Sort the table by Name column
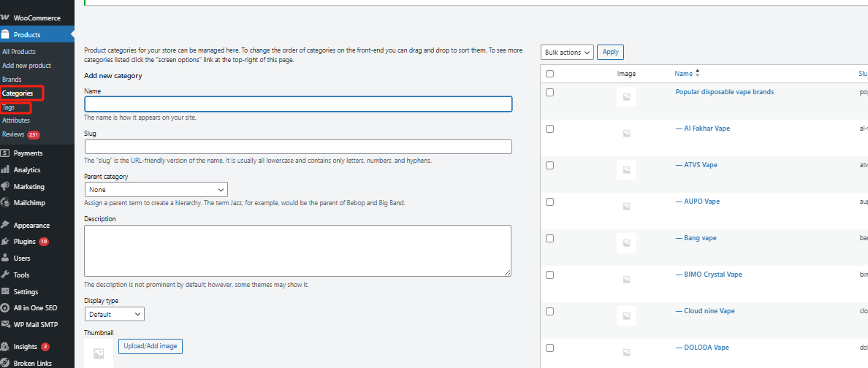Image resolution: width=868 pixels, height=368 pixels. 684,74
